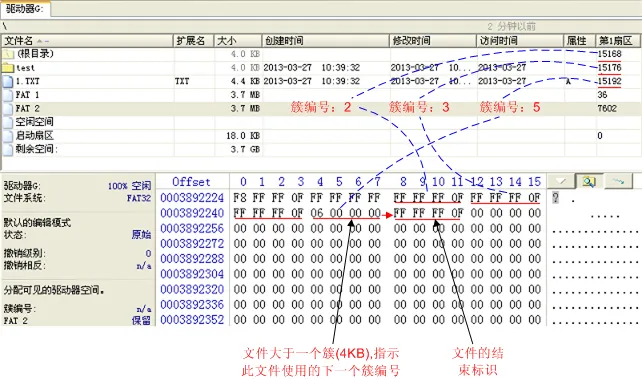Click the 启动扇区 item icon

click(8, 135)
